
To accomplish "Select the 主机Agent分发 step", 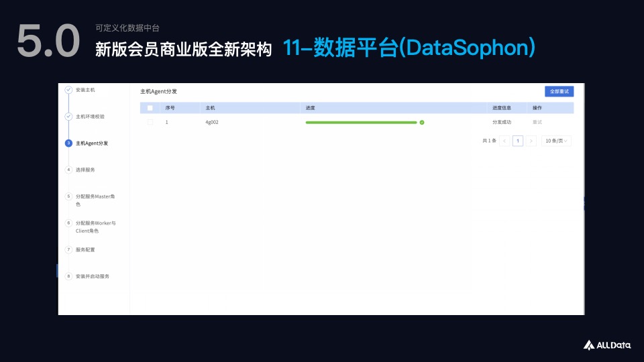I will click(x=92, y=143).
